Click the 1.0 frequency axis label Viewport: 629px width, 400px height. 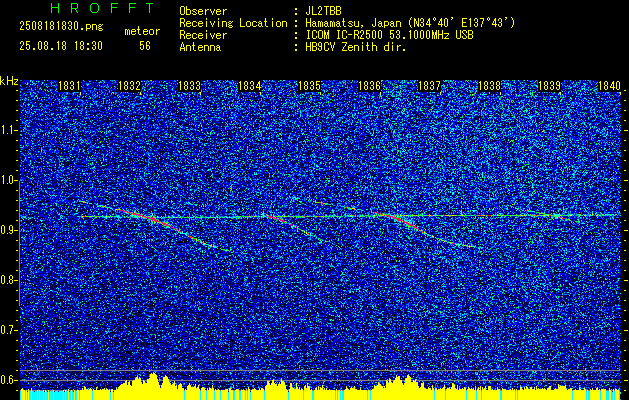click(9, 181)
